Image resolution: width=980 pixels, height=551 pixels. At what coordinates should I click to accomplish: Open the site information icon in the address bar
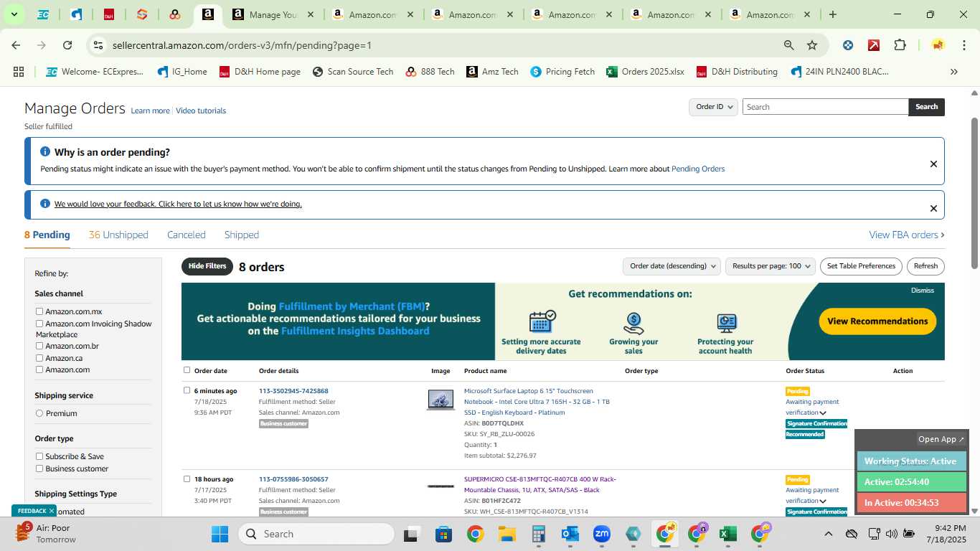[x=98, y=45]
